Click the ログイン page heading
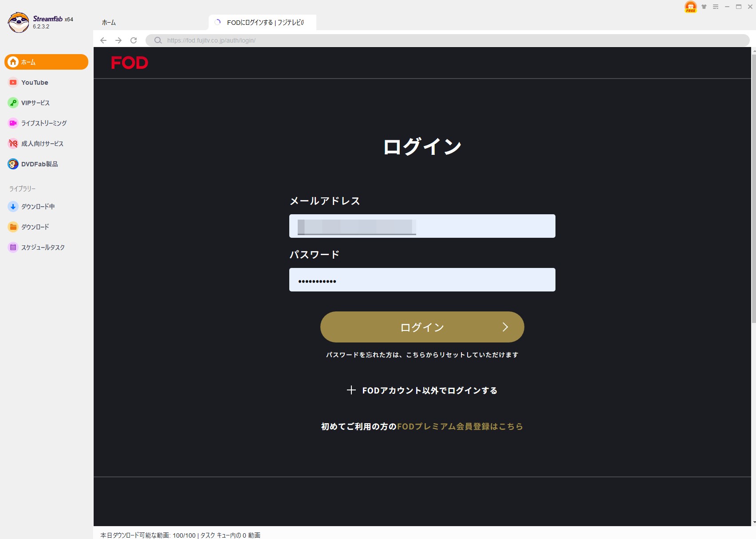Viewport: 756px width, 539px height. point(422,147)
